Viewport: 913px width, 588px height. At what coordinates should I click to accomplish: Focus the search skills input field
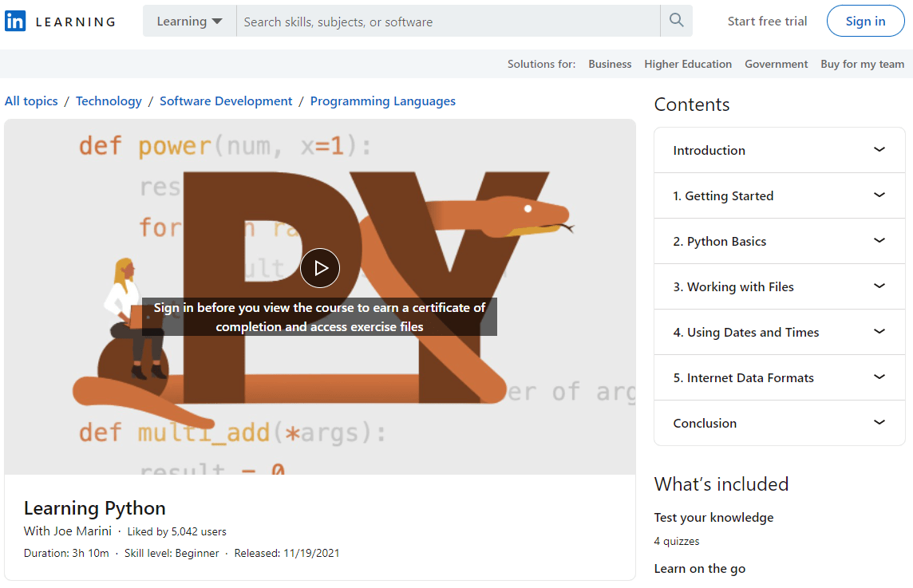447,22
